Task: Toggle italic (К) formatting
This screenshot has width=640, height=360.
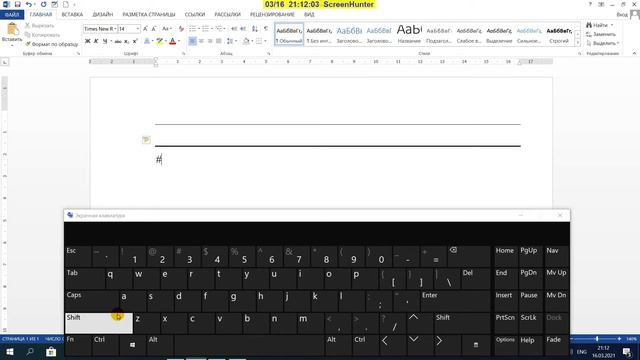Action: point(96,41)
